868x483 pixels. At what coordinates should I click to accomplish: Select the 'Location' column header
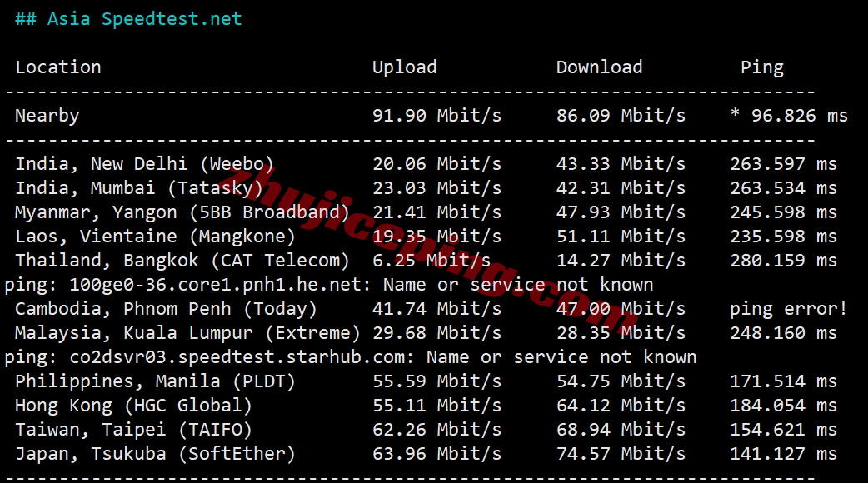point(58,67)
